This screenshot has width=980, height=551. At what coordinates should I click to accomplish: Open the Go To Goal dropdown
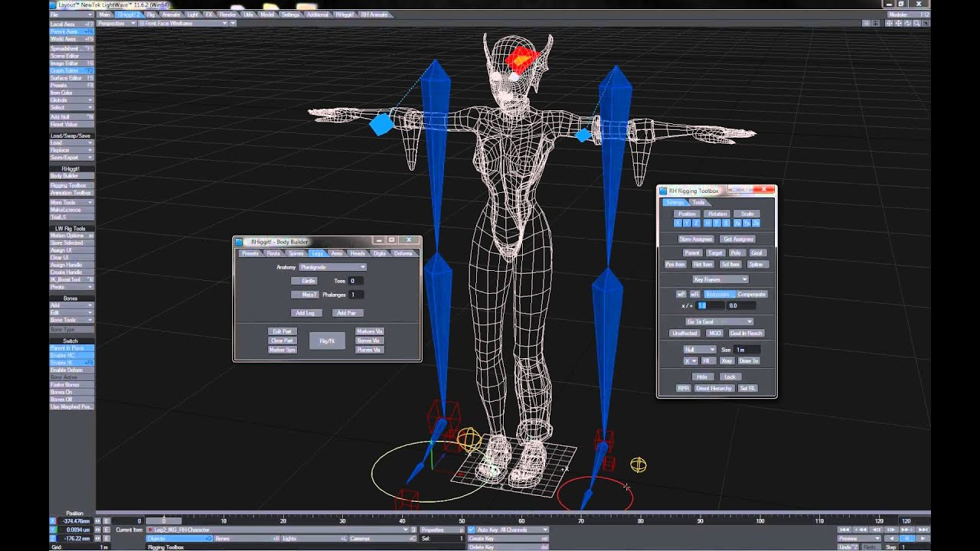tap(718, 321)
